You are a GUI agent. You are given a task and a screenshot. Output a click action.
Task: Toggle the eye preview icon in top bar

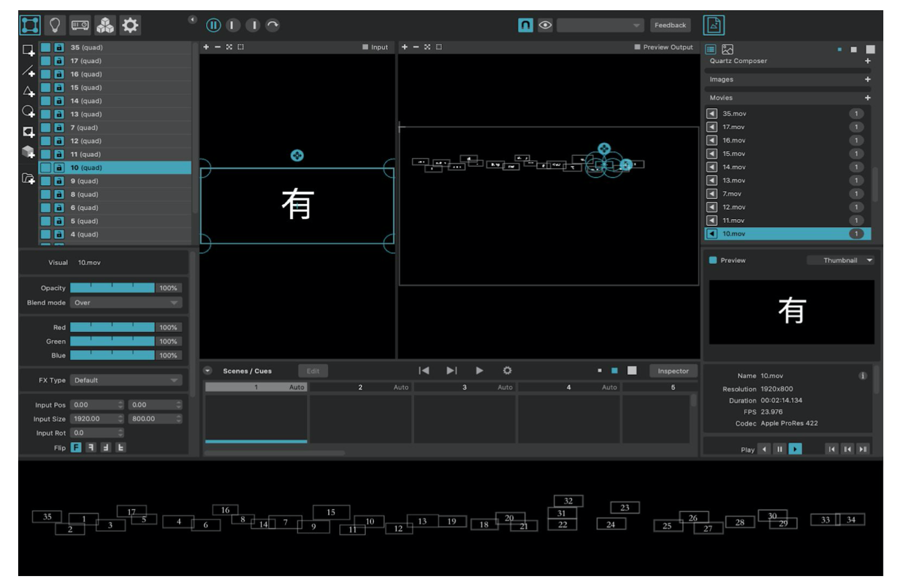pyautogui.click(x=545, y=25)
